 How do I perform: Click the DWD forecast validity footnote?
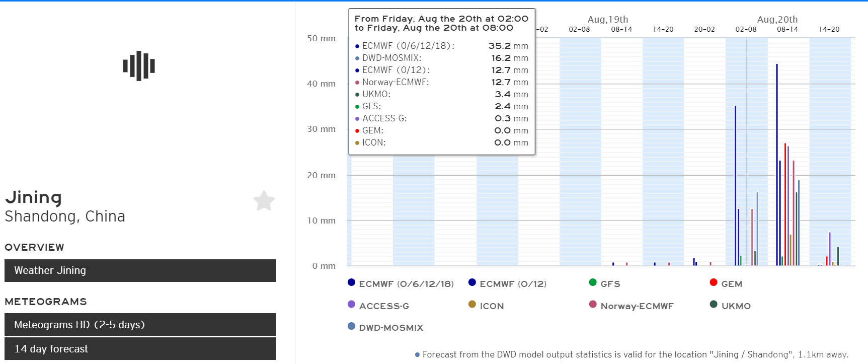pyautogui.click(x=632, y=354)
